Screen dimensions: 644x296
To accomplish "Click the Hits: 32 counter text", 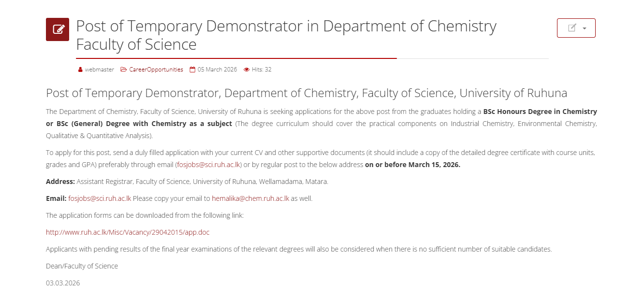I will 262,70.
